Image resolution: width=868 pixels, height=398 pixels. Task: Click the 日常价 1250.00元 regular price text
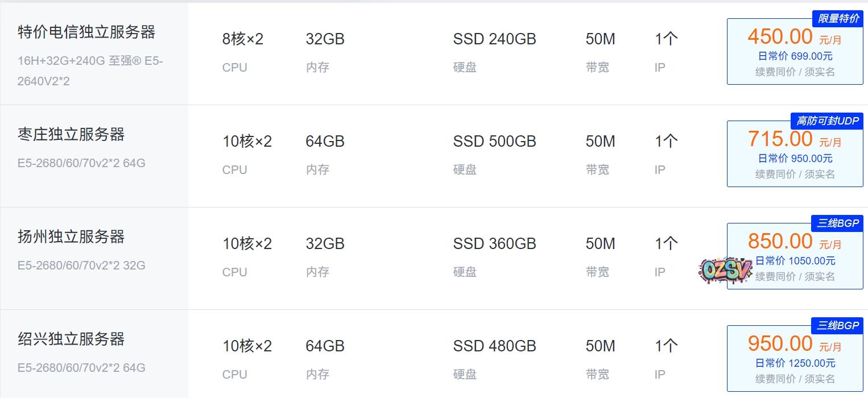click(x=795, y=363)
